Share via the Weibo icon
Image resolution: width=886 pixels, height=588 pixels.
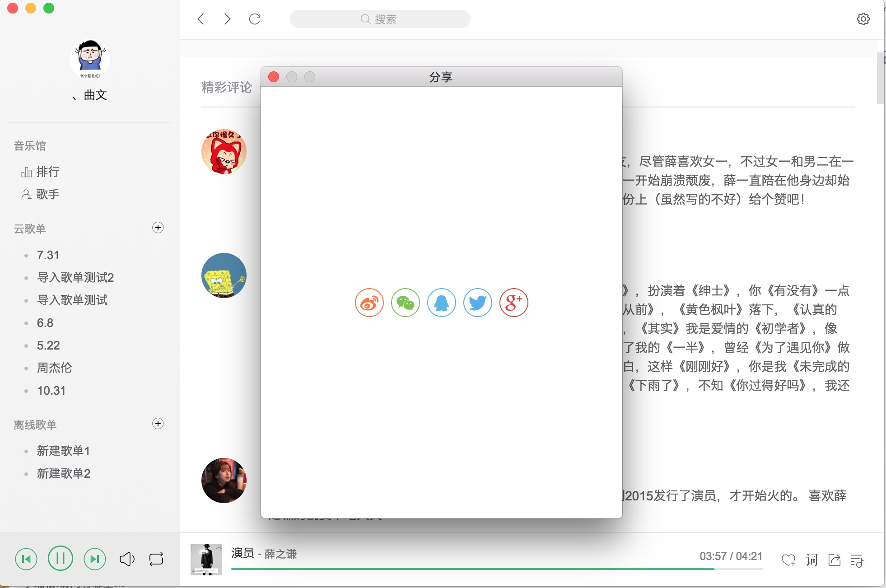369,303
